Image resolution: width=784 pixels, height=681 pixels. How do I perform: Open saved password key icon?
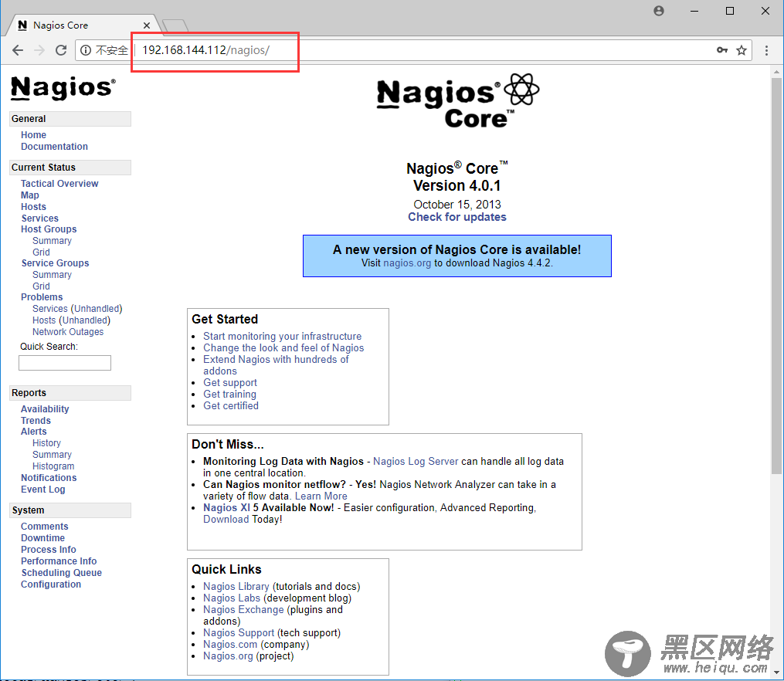[722, 50]
